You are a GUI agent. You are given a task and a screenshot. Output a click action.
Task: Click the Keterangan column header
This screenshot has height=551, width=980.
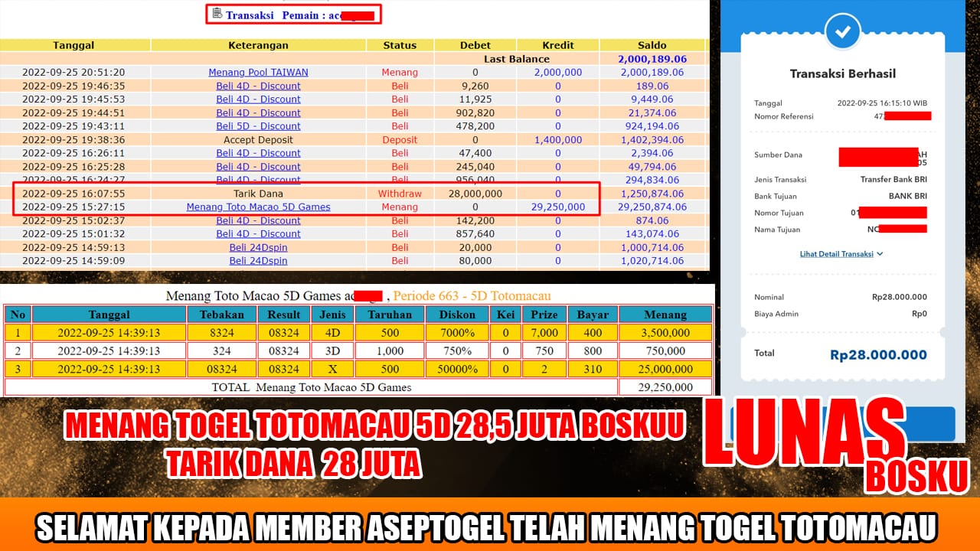point(259,45)
